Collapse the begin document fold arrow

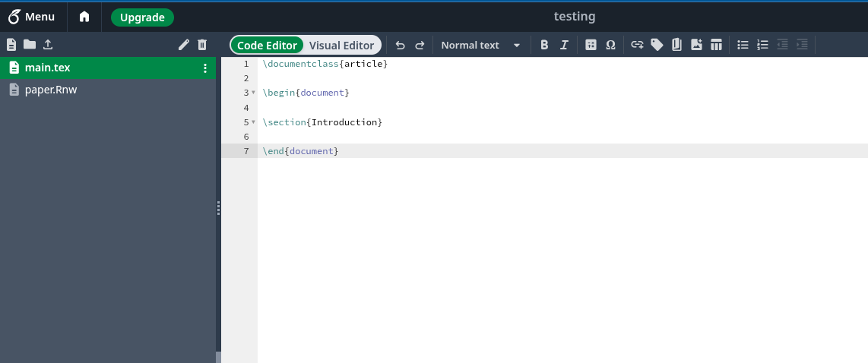tap(253, 93)
